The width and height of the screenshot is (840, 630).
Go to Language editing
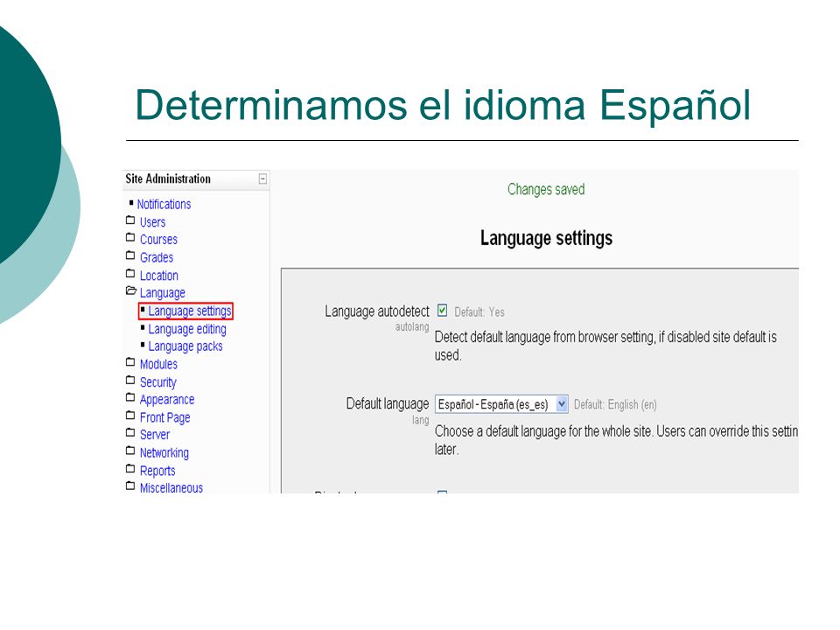(x=187, y=329)
